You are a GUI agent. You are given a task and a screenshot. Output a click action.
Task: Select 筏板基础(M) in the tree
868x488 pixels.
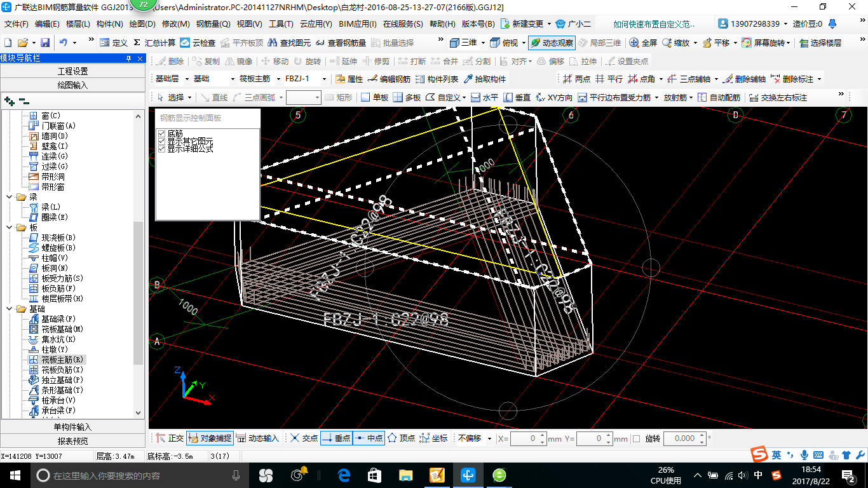point(62,329)
